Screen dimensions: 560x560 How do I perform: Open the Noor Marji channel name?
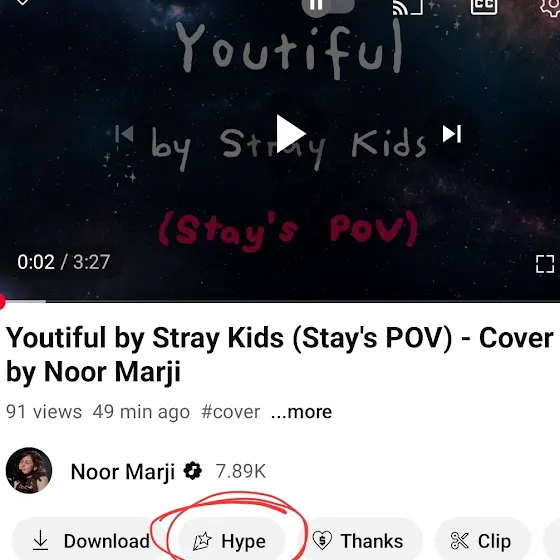tap(123, 471)
